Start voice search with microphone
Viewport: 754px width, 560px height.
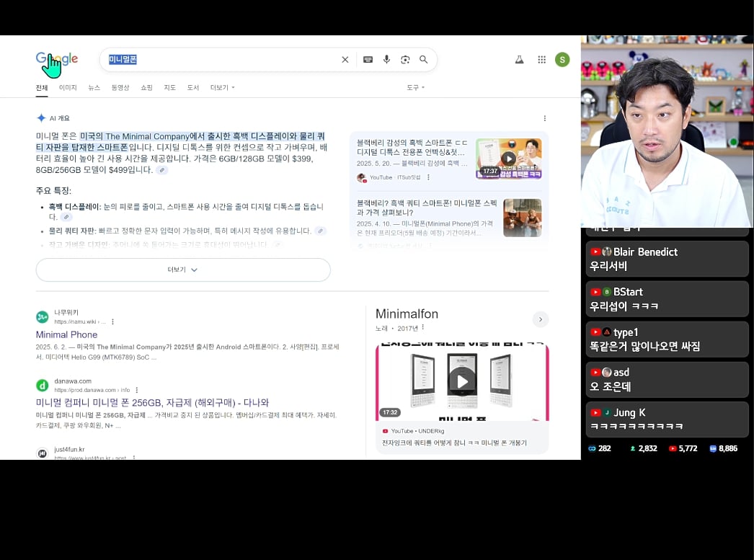386,60
